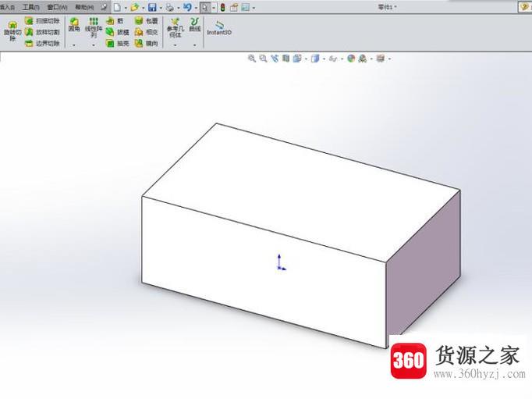Select the 边界切除 boundary cut tool

point(42,44)
